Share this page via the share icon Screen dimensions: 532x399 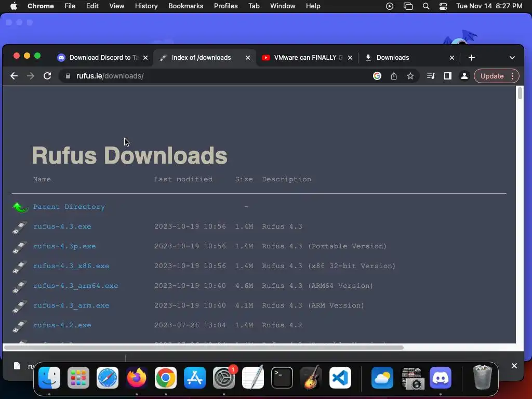(x=394, y=76)
